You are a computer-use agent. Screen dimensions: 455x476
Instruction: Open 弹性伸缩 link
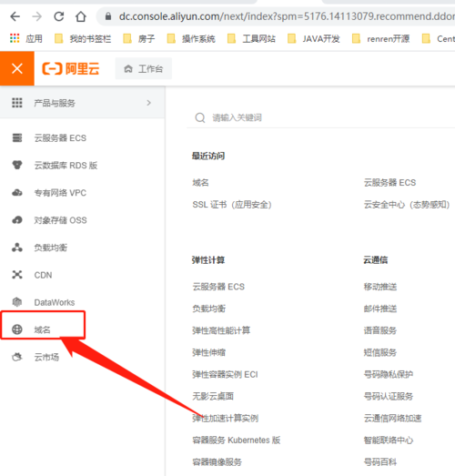coord(208,352)
